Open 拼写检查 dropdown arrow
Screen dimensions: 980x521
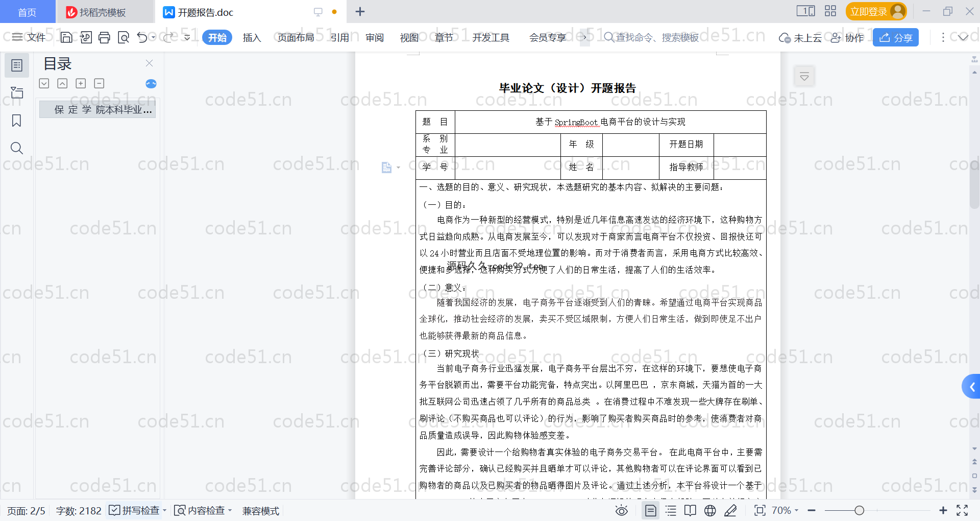tap(164, 510)
